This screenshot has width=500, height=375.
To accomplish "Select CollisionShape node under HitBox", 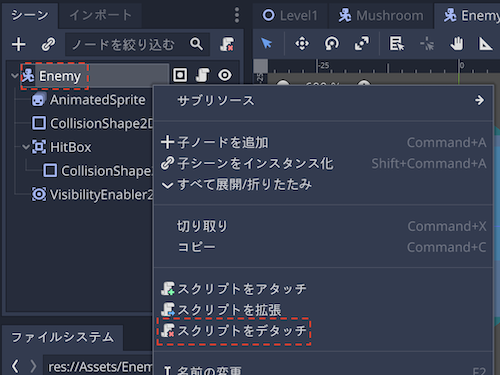I will (x=107, y=171).
